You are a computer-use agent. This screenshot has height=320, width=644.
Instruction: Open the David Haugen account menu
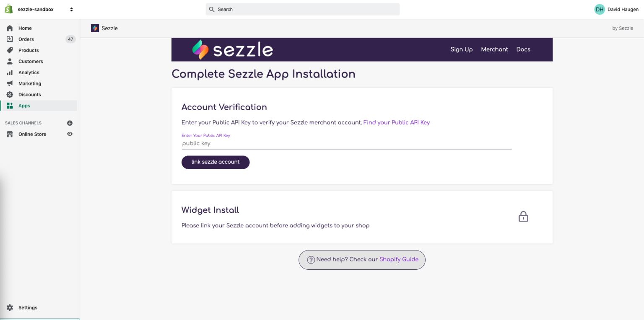click(616, 9)
